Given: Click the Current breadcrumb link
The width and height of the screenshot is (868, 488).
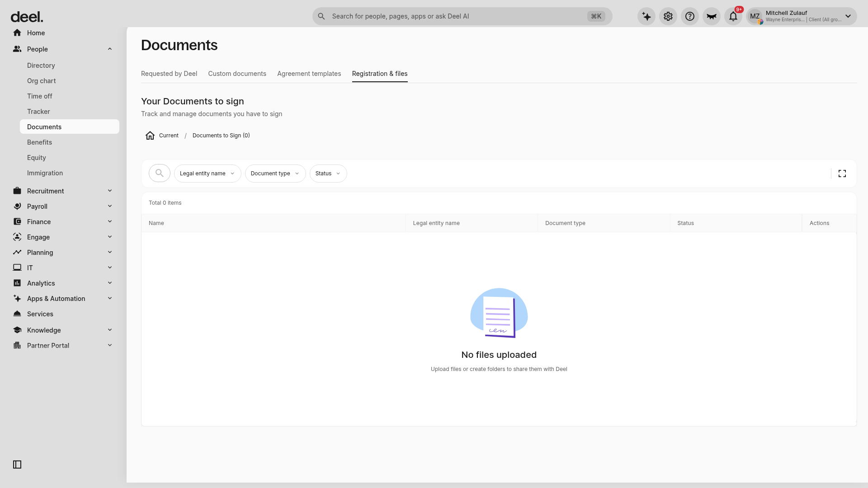Looking at the screenshot, I should [169, 136].
